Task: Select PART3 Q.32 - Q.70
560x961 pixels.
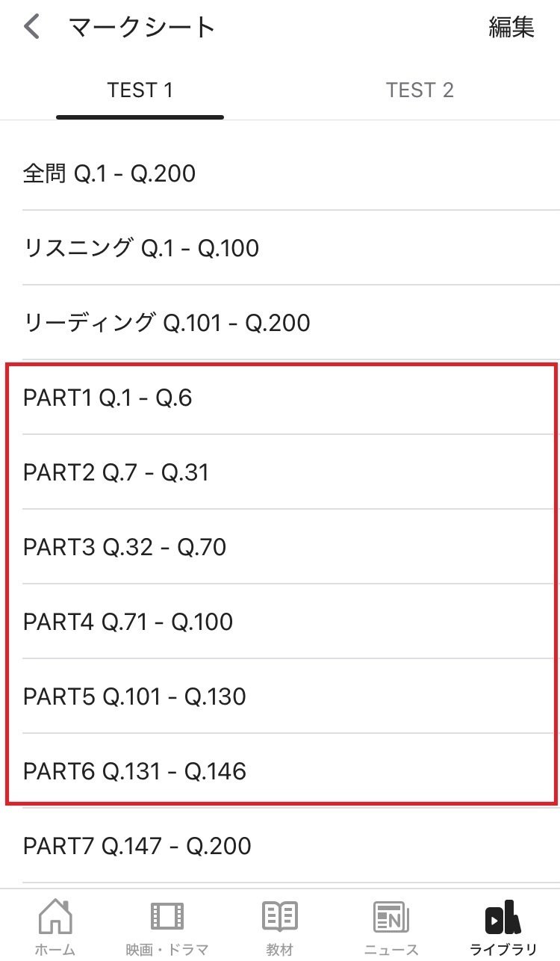Action: 280,547
